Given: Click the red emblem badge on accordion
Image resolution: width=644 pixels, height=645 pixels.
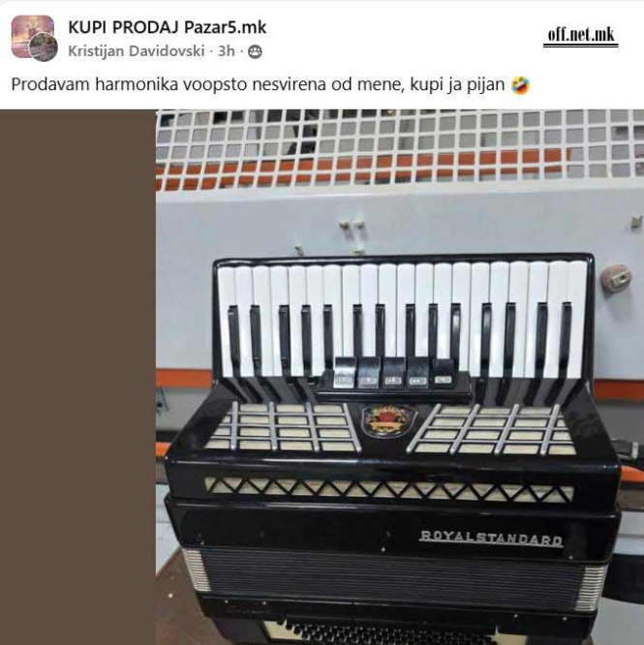Looking at the screenshot, I should tap(387, 421).
